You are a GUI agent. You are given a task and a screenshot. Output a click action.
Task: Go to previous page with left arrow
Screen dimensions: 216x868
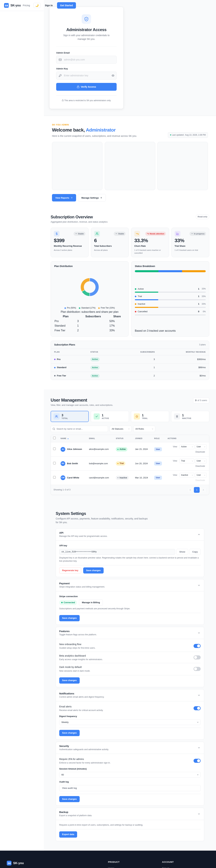pos(190,490)
